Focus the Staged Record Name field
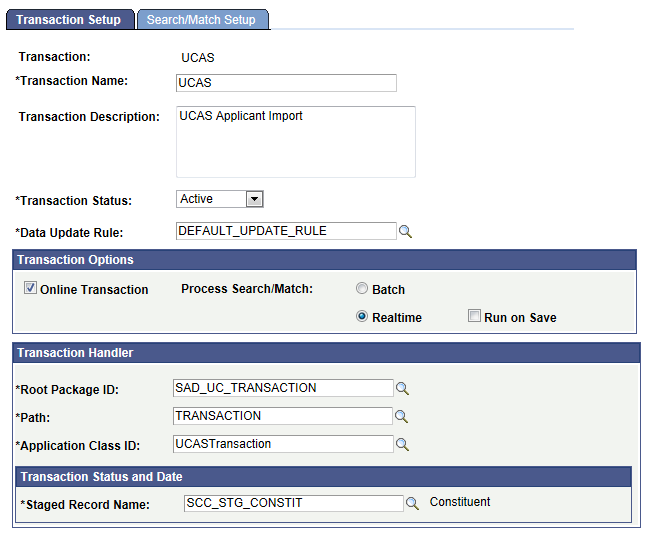 tap(294, 503)
